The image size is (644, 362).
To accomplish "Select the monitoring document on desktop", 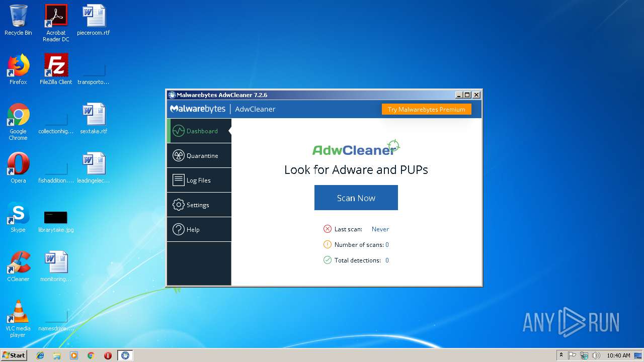I will [x=56, y=266].
